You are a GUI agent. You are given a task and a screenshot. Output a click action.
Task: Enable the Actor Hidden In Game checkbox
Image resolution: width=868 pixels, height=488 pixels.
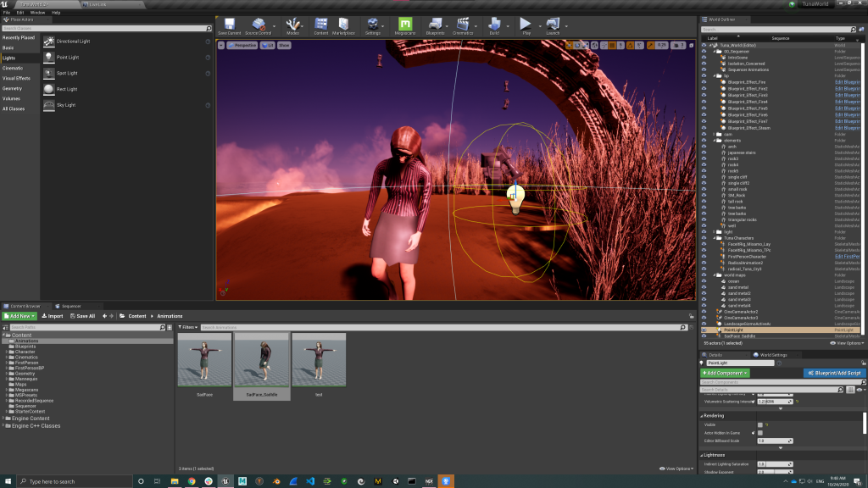(760, 433)
